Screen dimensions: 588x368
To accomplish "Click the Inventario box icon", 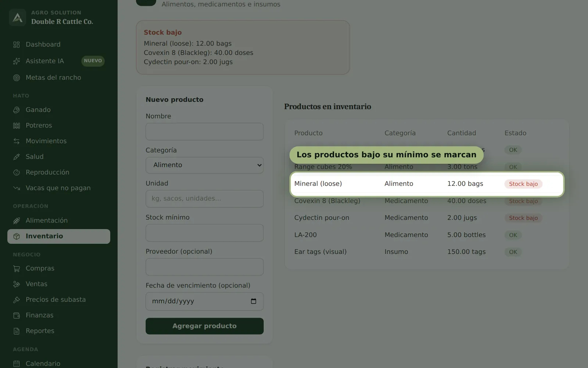I will coord(17,236).
